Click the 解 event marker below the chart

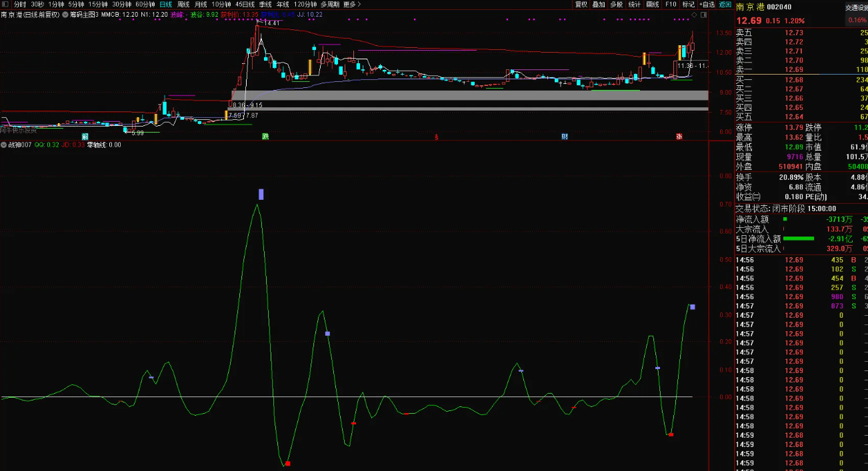coord(85,137)
